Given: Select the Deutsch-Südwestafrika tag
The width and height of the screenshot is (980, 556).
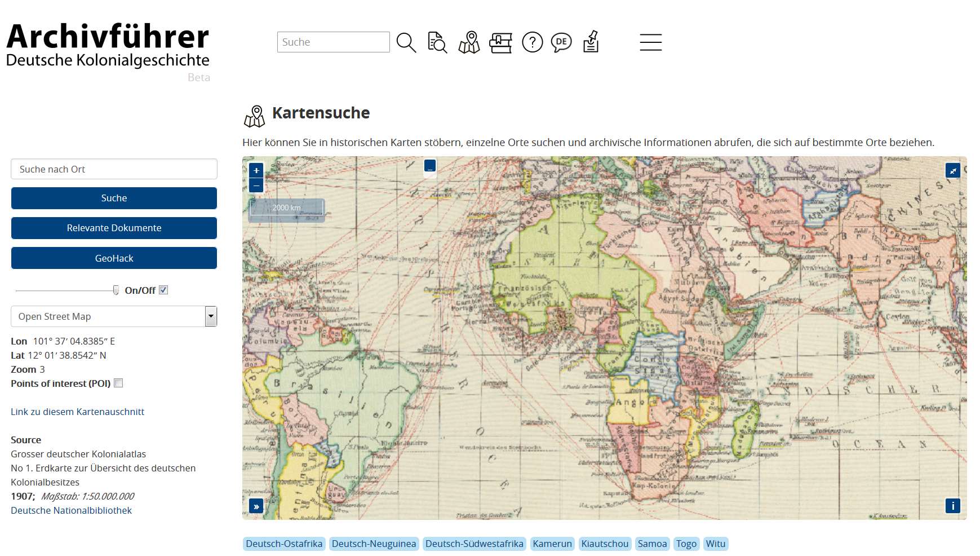Looking at the screenshot, I should (475, 544).
